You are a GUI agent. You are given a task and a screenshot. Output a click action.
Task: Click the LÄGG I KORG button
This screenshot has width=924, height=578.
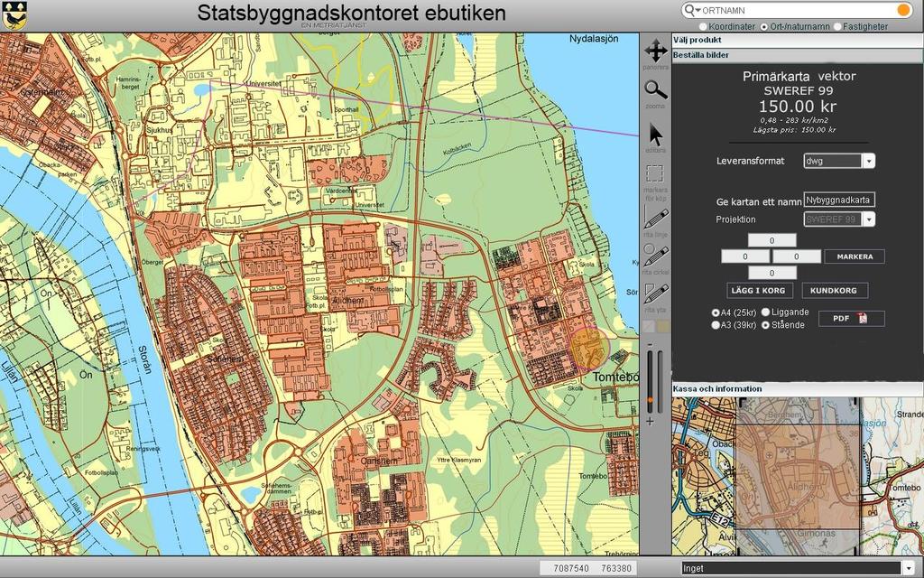[x=759, y=290]
